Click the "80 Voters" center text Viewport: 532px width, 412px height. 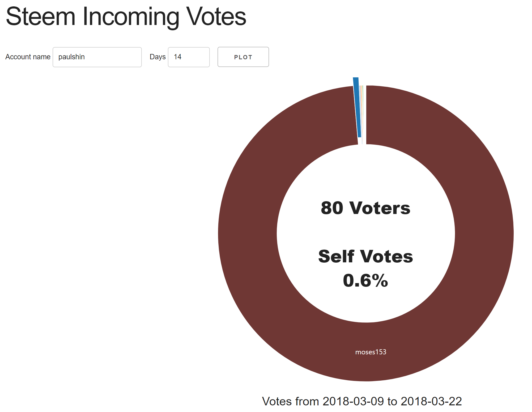click(365, 208)
